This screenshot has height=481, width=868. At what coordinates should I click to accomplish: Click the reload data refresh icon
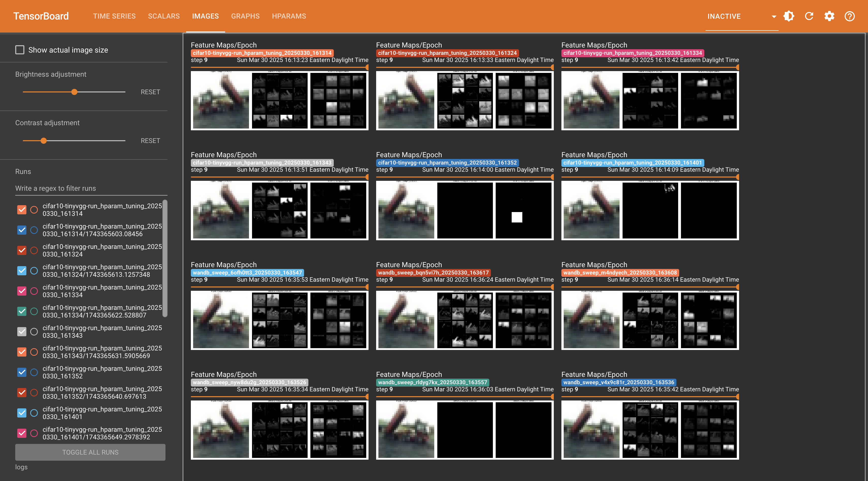(x=809, y=16)
